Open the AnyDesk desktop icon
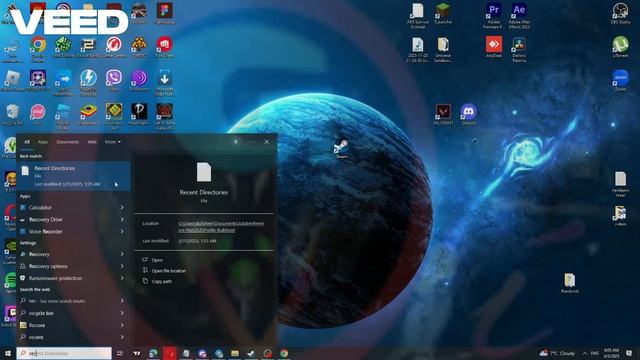 493,47
